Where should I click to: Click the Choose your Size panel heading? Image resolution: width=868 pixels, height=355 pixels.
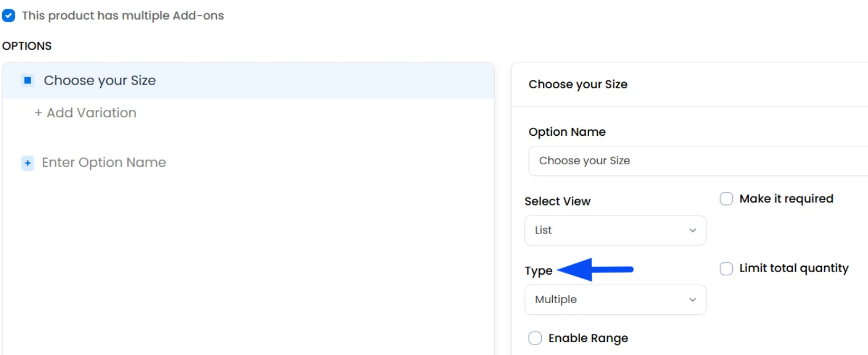pos(578,85)
